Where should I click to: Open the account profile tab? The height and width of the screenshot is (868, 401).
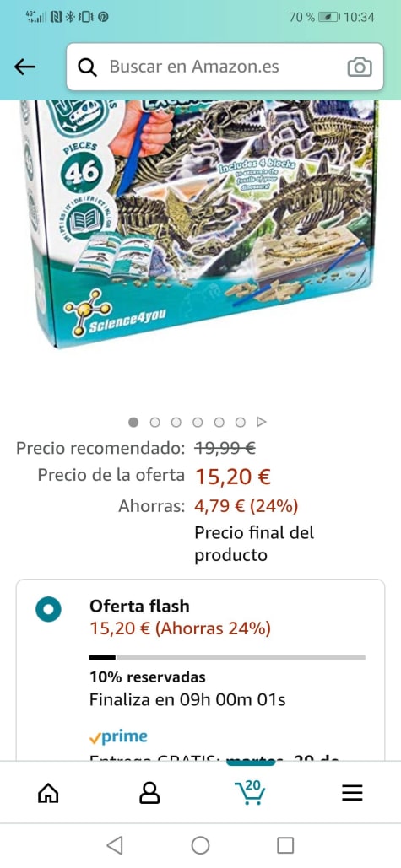[149, 793]
